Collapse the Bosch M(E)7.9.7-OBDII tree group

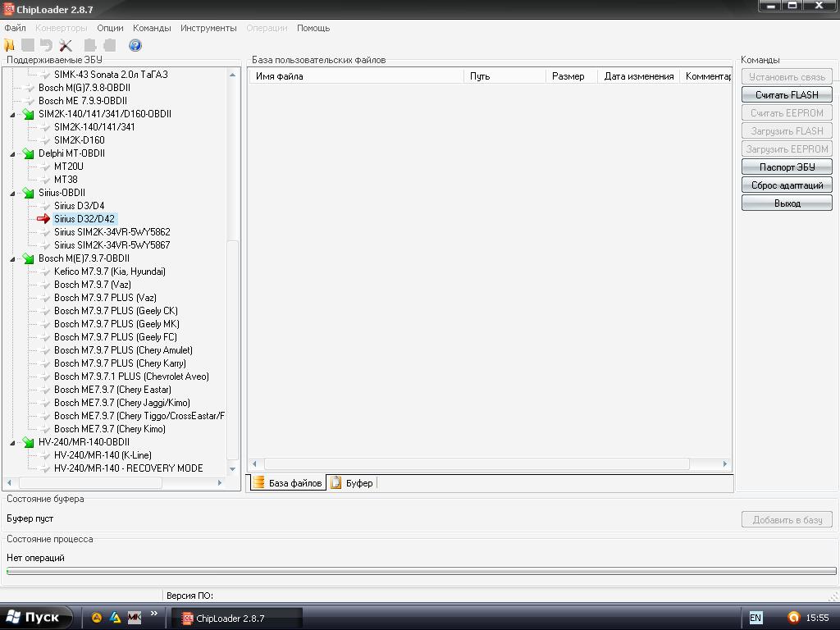click(x=12, y=259)
